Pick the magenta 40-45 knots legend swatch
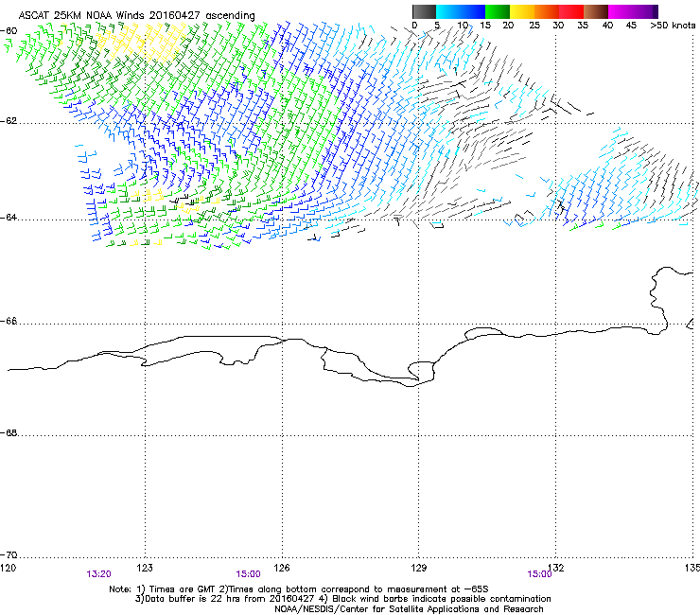 coord(621,11)
